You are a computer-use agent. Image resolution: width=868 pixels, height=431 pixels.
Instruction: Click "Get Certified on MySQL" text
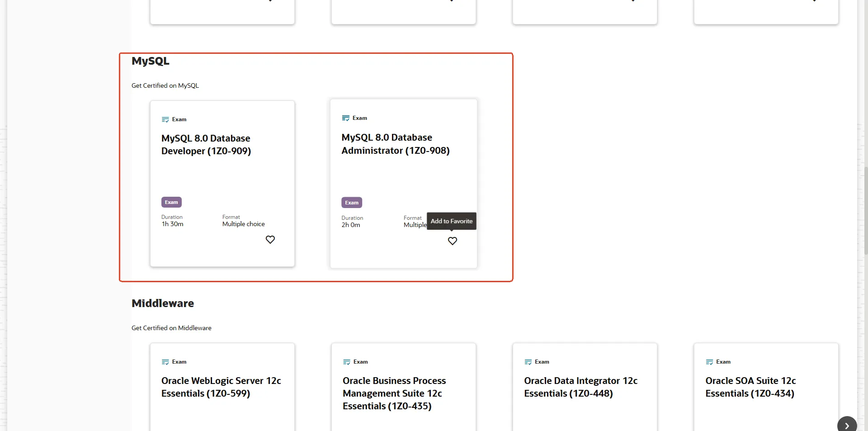165,85
